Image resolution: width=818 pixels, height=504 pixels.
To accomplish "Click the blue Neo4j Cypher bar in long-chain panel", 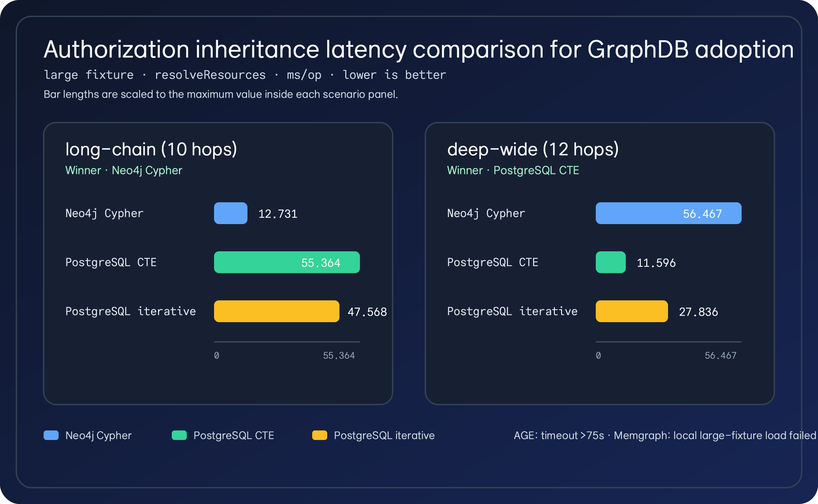I will coord(231,213).
